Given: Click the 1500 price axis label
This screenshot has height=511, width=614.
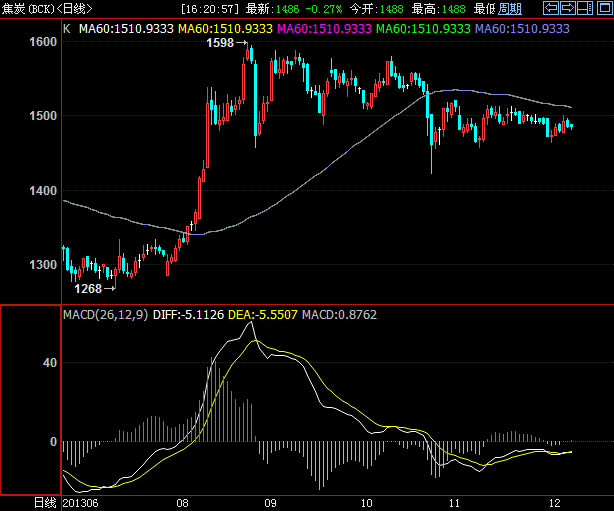Looking at the screenshot, I should click(x=43, y=116).
